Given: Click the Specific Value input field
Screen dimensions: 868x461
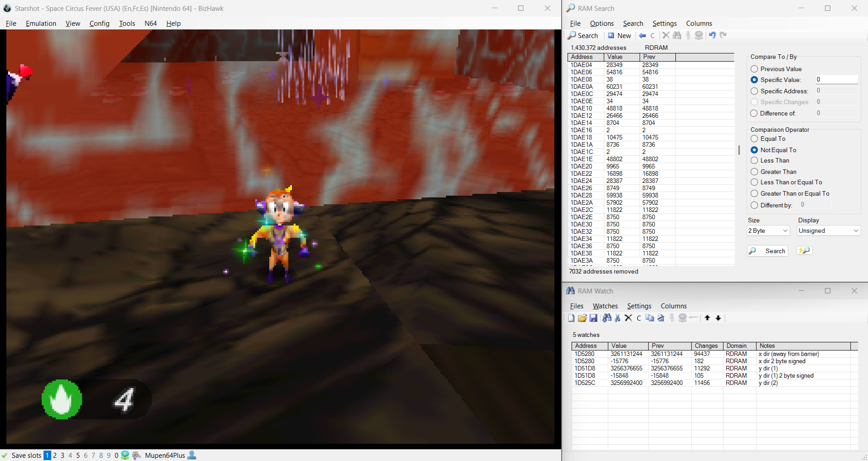Looking at the screenshot, I should click(x=836, y=80).
